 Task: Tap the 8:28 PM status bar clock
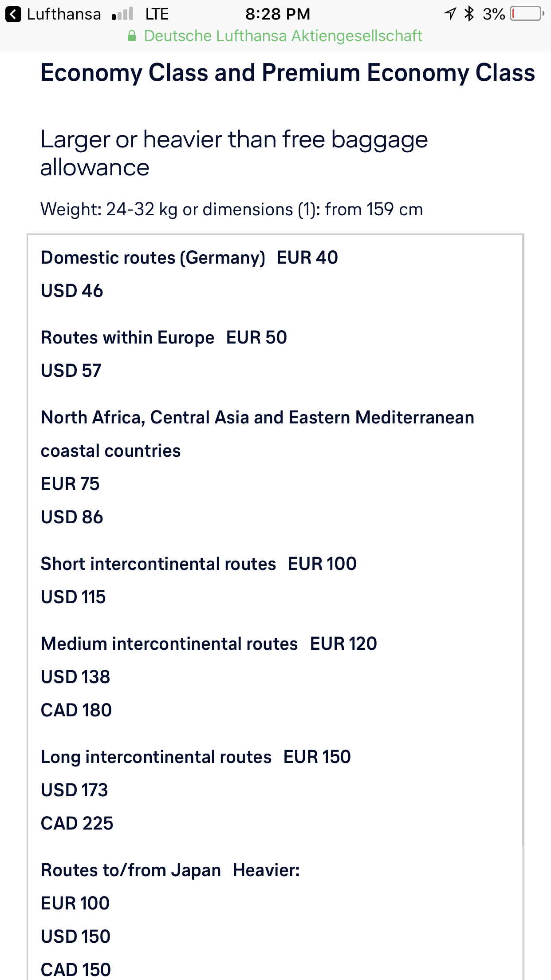pos(278,14)
